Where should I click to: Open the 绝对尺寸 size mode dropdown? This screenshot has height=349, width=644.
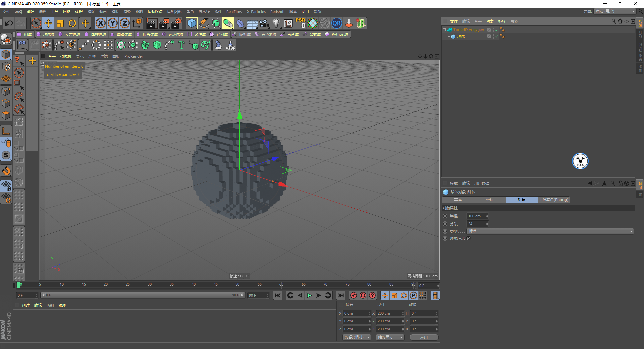coord(390,337)
